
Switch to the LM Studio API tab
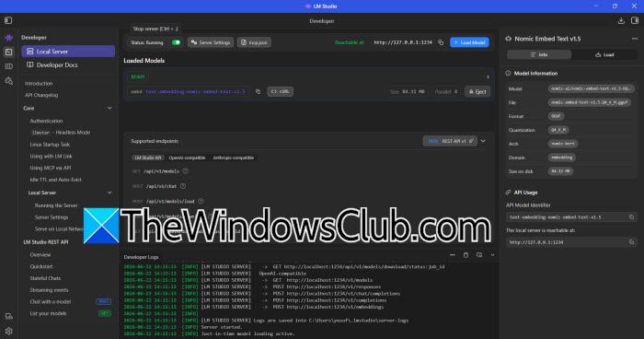pos(148,158)
